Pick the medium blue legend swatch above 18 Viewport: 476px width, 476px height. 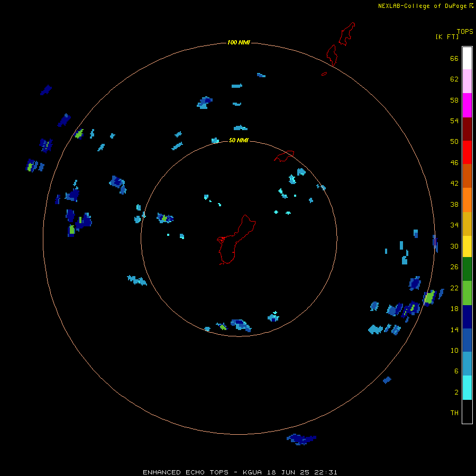[467, 340]
